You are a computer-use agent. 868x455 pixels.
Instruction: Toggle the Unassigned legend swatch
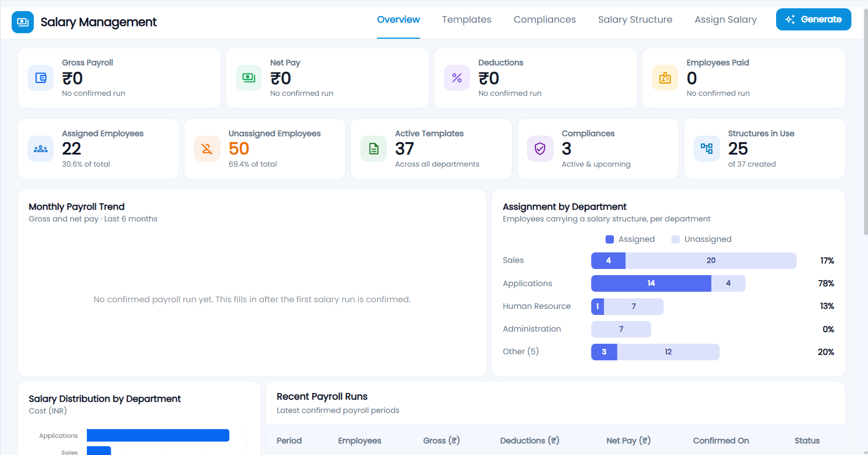coord(675,239)
